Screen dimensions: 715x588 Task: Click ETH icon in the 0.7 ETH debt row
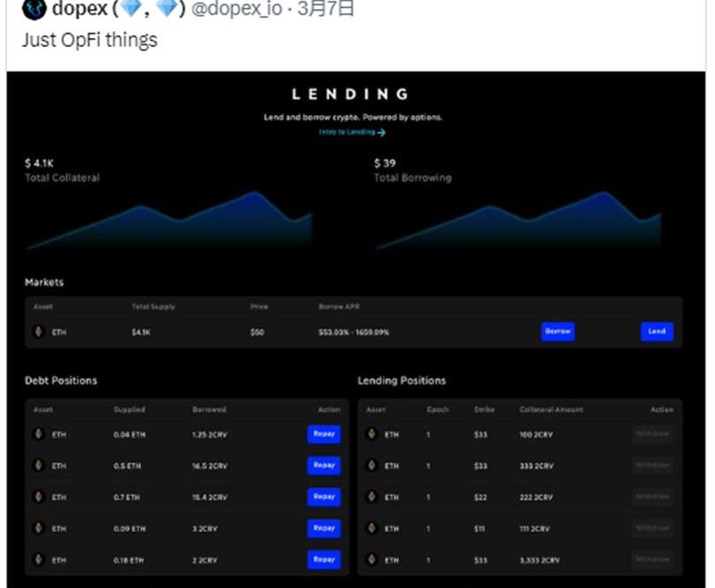tap(39, 497)
